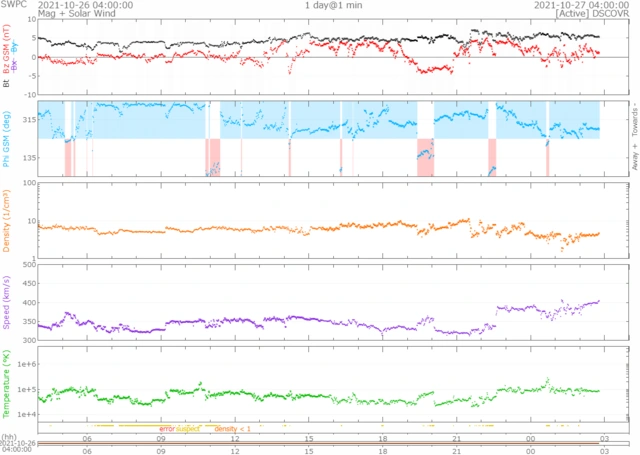Click the 'Phi GSM (deg)' axis label

pyautogui.click(x=6, y=139)
